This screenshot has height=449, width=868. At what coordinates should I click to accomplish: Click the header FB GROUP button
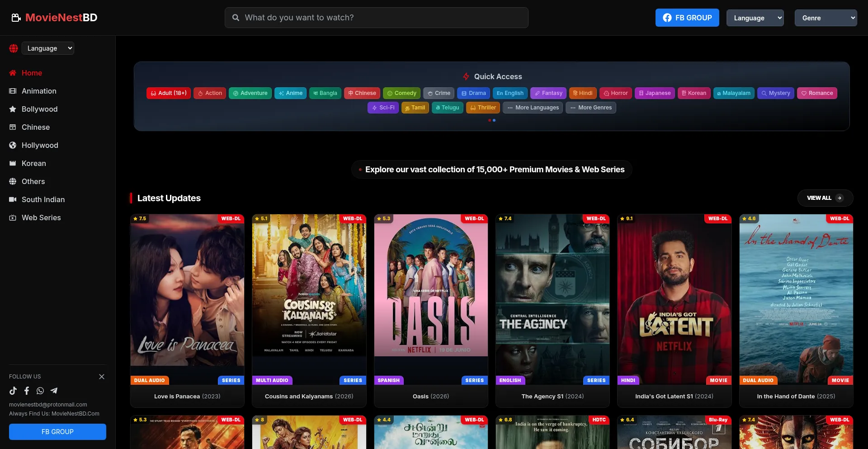coord(687,18)
